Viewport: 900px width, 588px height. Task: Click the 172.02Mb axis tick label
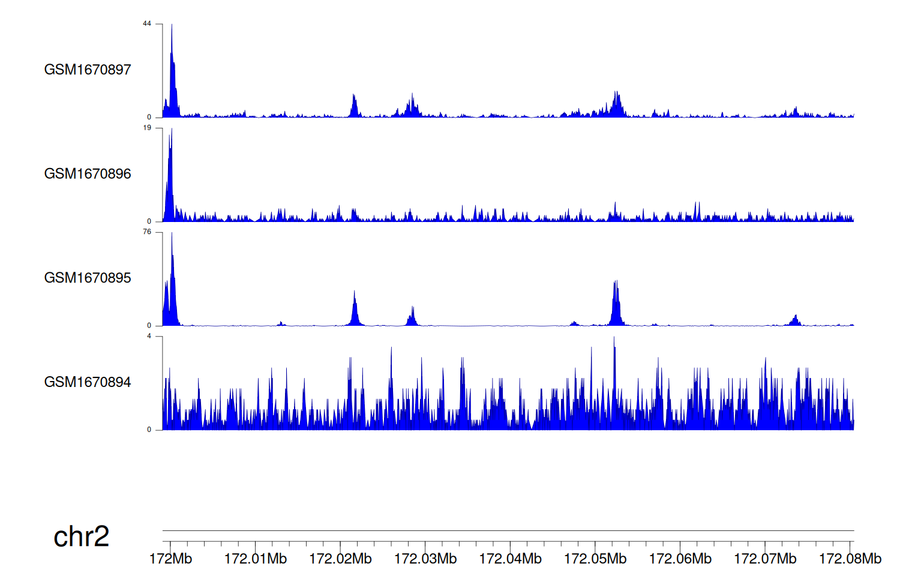pos(340,559)
